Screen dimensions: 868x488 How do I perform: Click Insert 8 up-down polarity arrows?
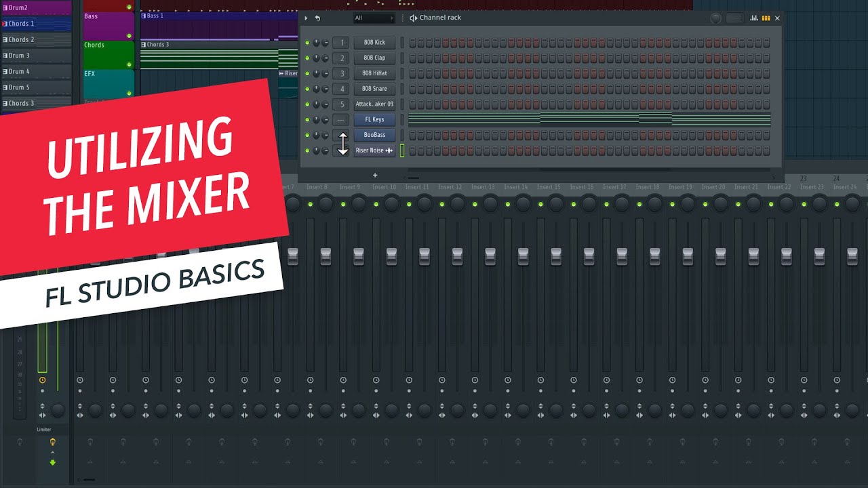(x=311, y=406)
